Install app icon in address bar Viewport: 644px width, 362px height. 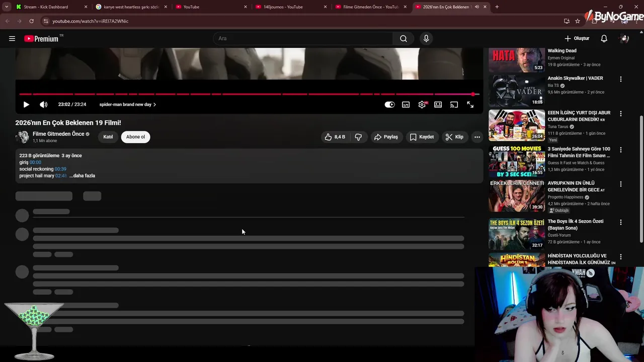click(x=567, y=21)
